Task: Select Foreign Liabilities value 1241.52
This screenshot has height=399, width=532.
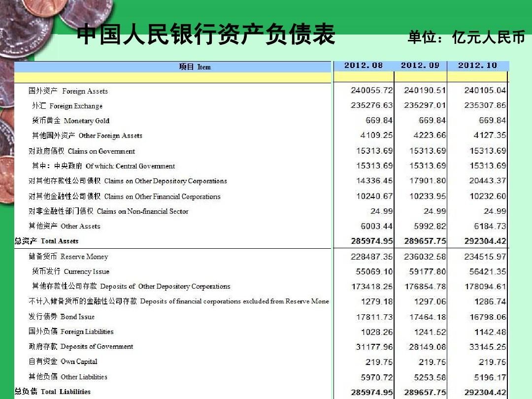Action: coord(430,332)
